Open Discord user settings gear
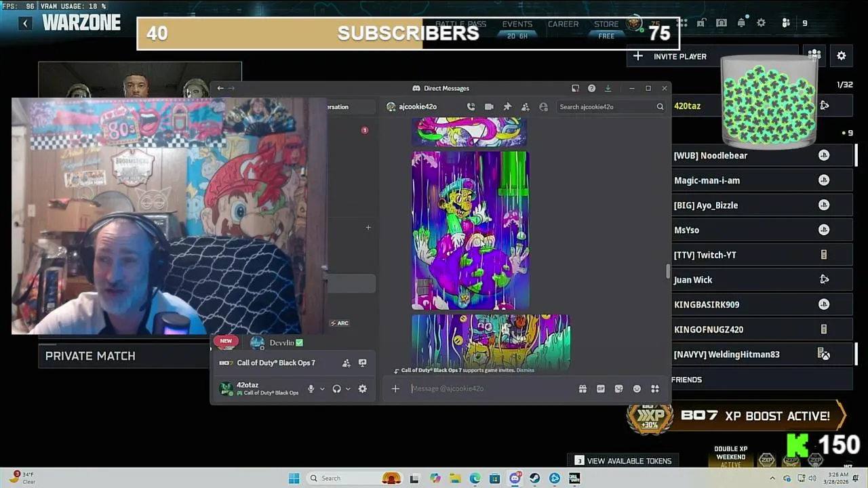Screen dimensions: 868x488 (362, 388)
